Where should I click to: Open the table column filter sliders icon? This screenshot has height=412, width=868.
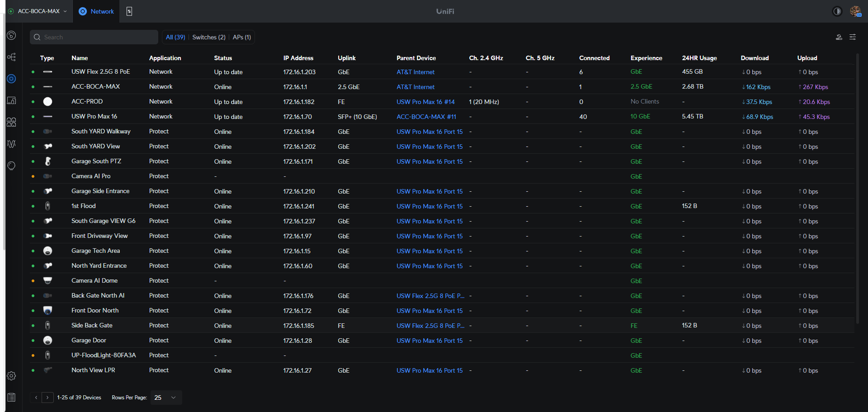pyautogui.click(x=853, y=37)
